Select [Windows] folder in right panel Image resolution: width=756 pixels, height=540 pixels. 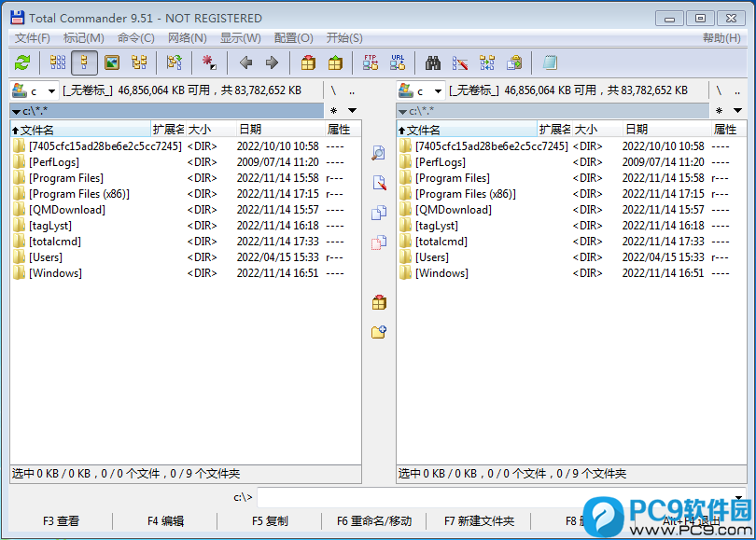tap(441, 273)
